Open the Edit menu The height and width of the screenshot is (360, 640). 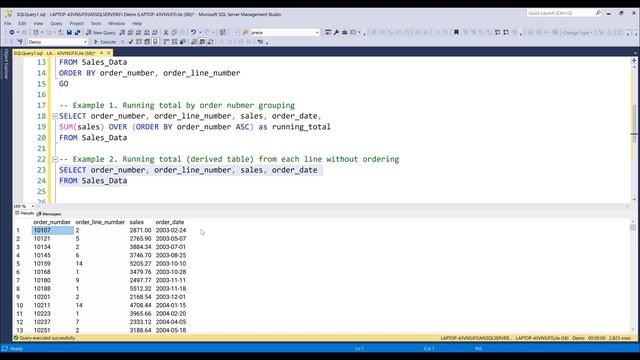[x=22, y=23]
